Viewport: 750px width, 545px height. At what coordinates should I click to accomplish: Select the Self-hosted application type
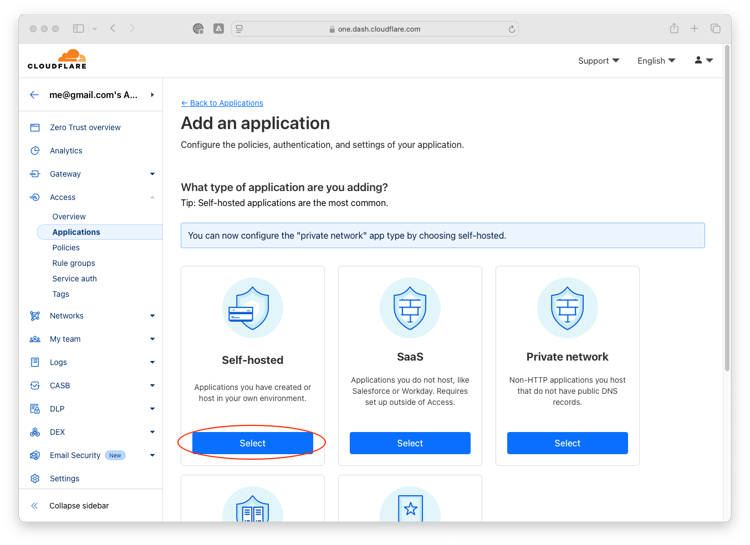(253, 443)
